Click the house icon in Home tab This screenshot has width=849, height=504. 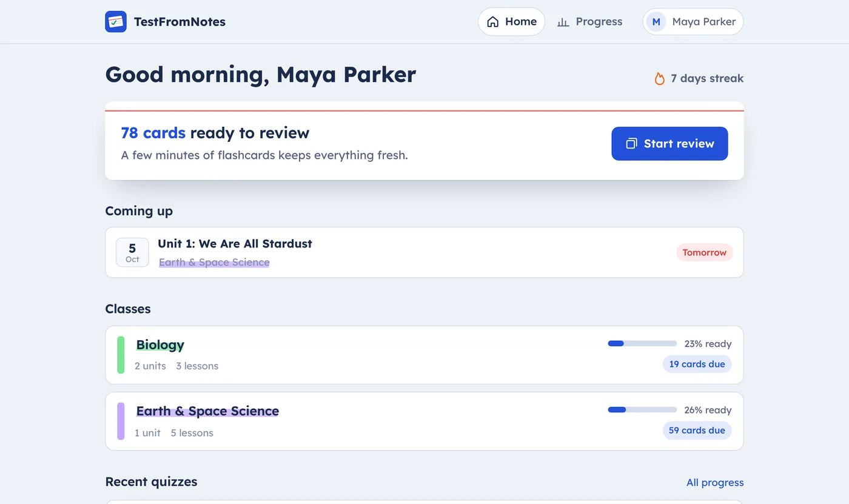point(493,22)
